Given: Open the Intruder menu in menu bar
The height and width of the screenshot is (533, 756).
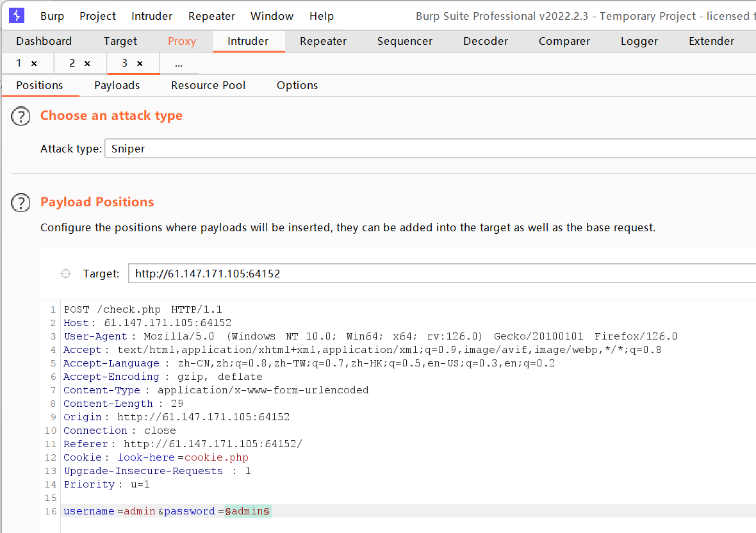Looking at the screenshot, I should [151, 16].
